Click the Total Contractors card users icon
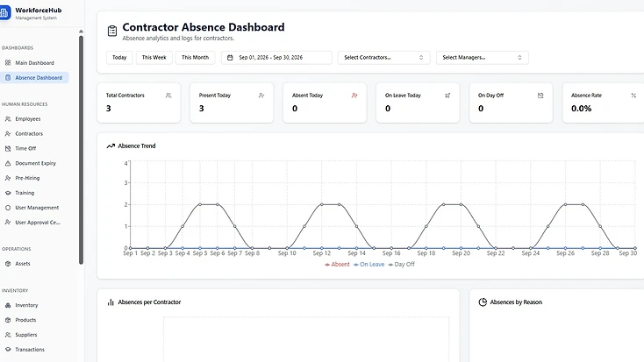 (x=168, y=96)
